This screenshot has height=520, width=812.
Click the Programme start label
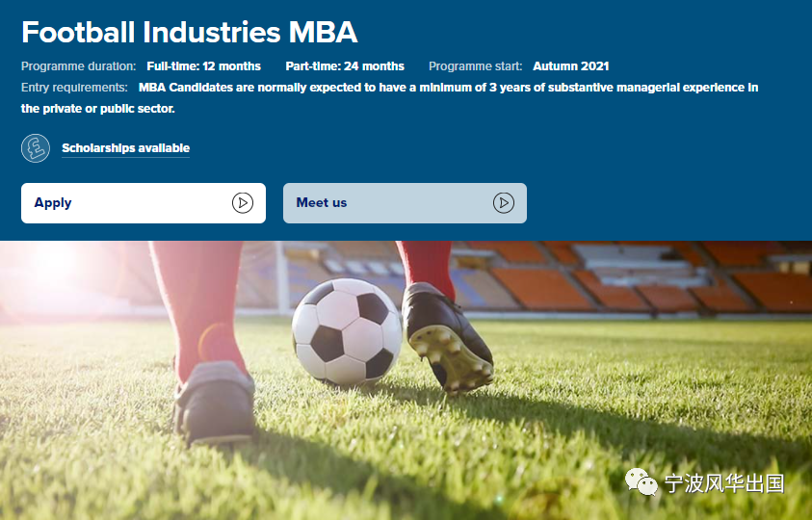tap(476, 66)
